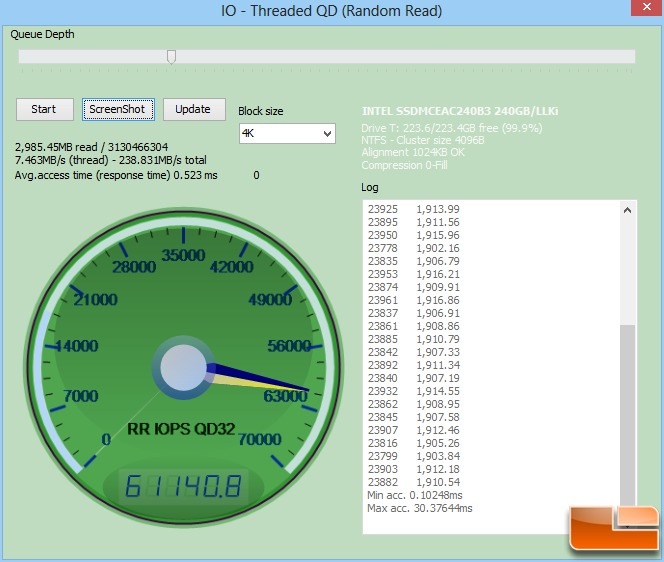Select log row 23950 1,915.96
Screen dimensions: 664x562
(x=413, y=235)
